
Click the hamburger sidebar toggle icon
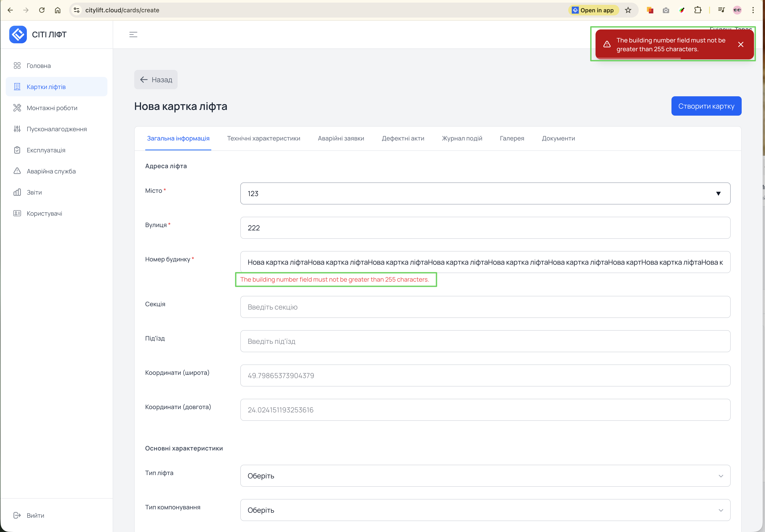coord(133,35)
